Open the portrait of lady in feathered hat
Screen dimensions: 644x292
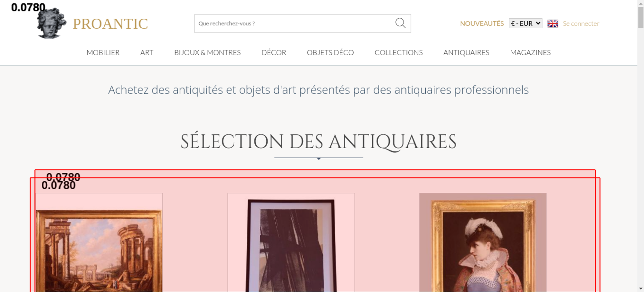483,242
